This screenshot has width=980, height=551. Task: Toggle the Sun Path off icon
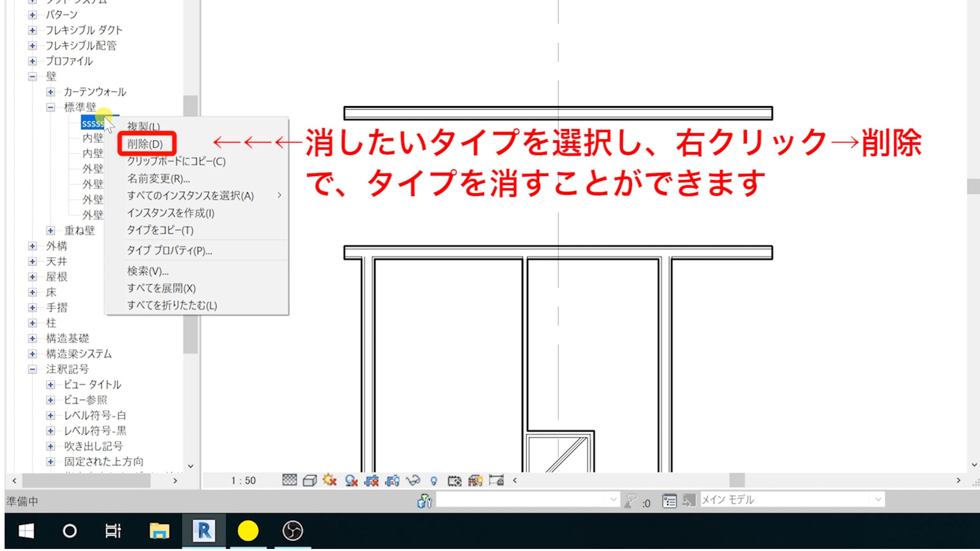point(330,480)
